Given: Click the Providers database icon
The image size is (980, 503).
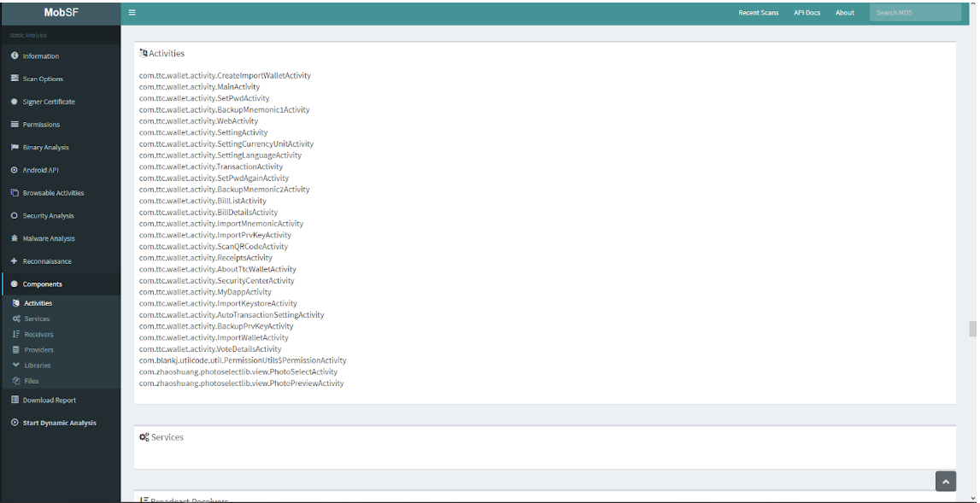Looking at the screenshot, I should (16, 350).
